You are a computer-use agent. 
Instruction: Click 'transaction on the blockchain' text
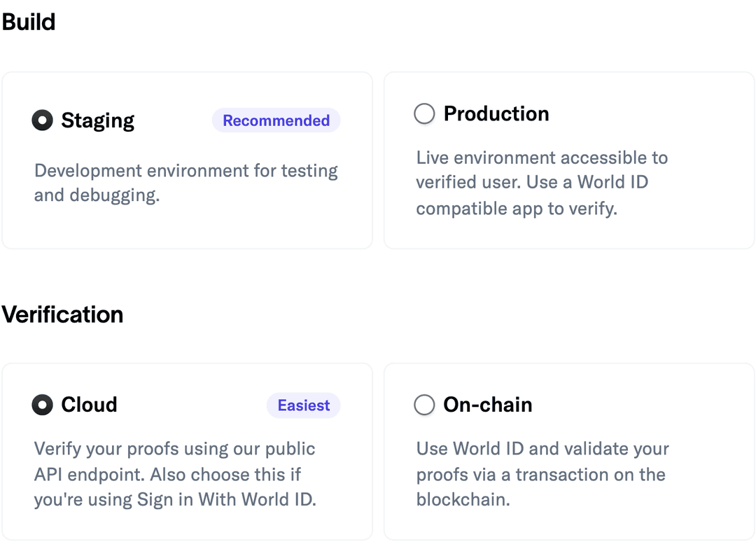(x=540, y=487)
